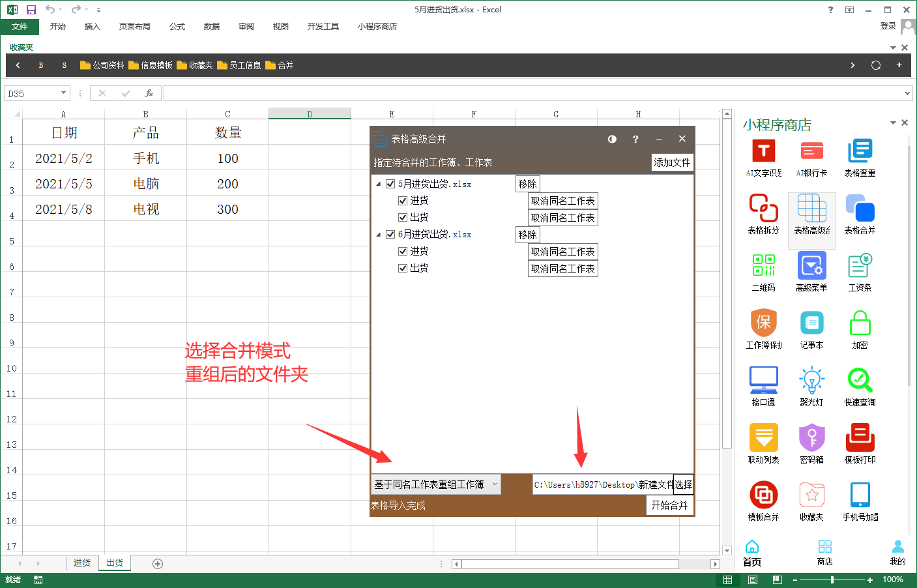Click the zoom out minus button
The image size is (917, 588).
[x=794, y=580]
